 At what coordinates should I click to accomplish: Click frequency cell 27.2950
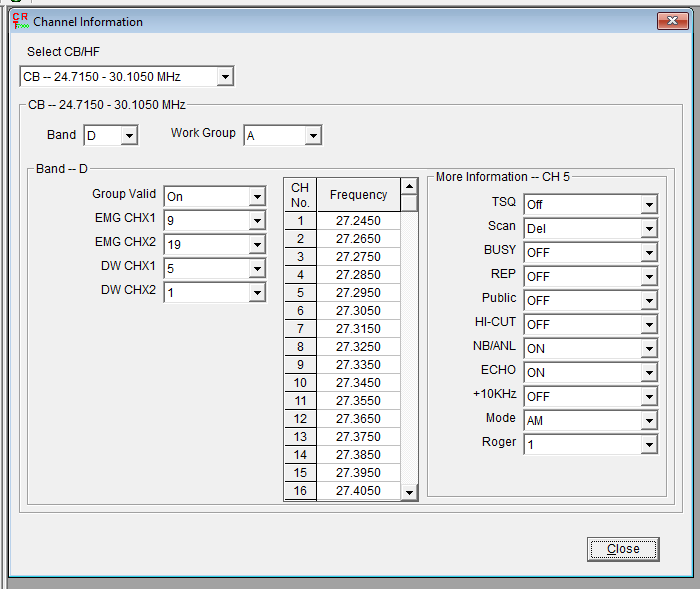[358, 293]
